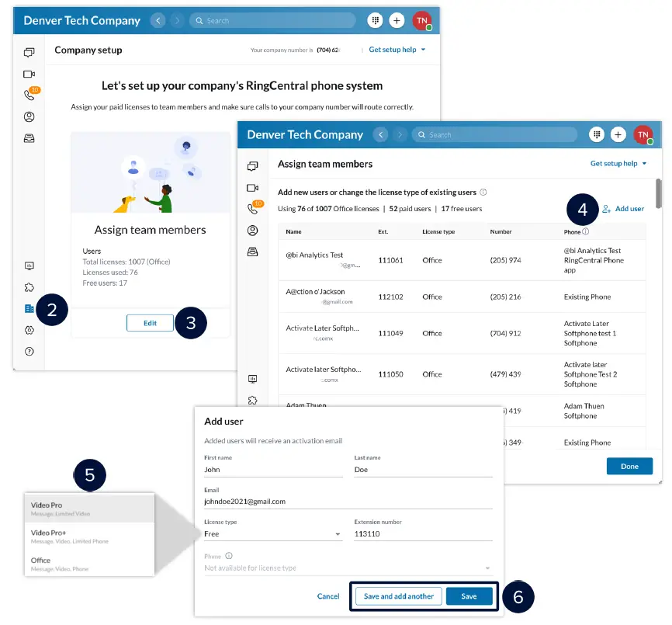Open the Fax icon in the sidebar
672x625 pixels.
click(x=27, y=138)
